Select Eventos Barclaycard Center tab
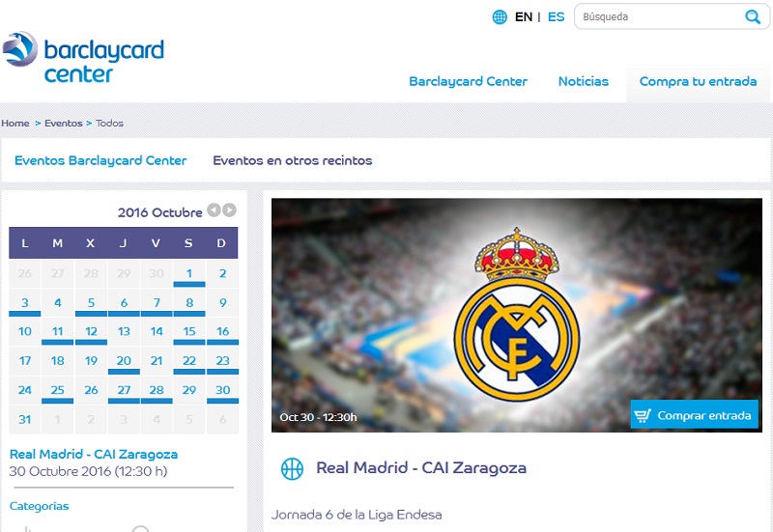 pyautogui.click(x=100, y=160)
